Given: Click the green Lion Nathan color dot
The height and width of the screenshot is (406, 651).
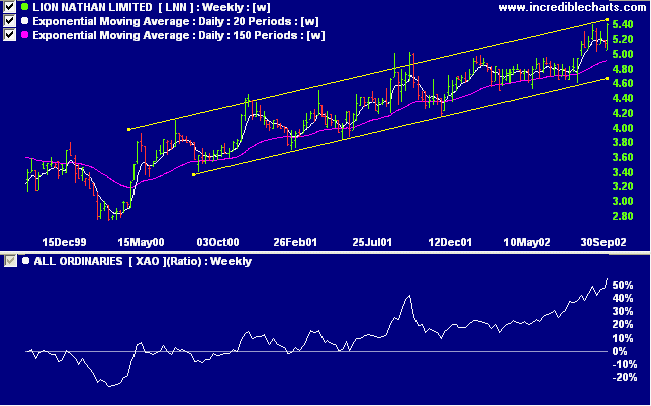Looking at the screenshot, I should pyautogui.click(x=24, y=7).
